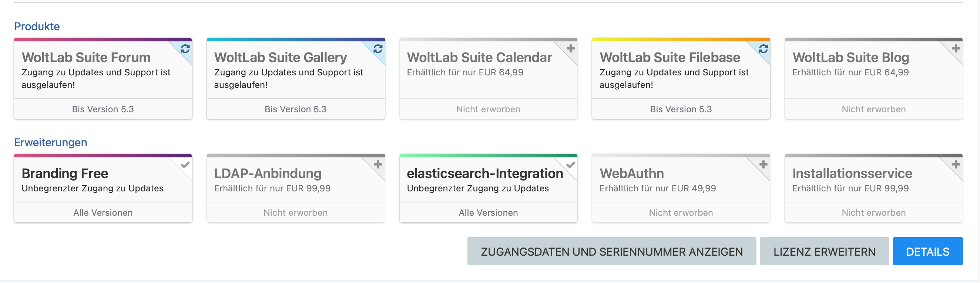Click the Nicht erworben footer of WebAuthn
Viewport: 980px width, 283px height.
(x=681, y=213)
